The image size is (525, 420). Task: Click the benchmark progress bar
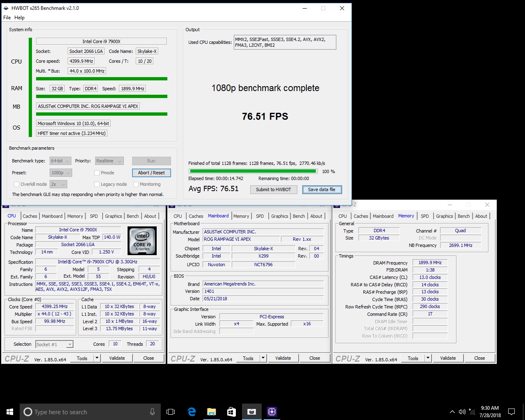pyautogui.click(x=253, y=171)
